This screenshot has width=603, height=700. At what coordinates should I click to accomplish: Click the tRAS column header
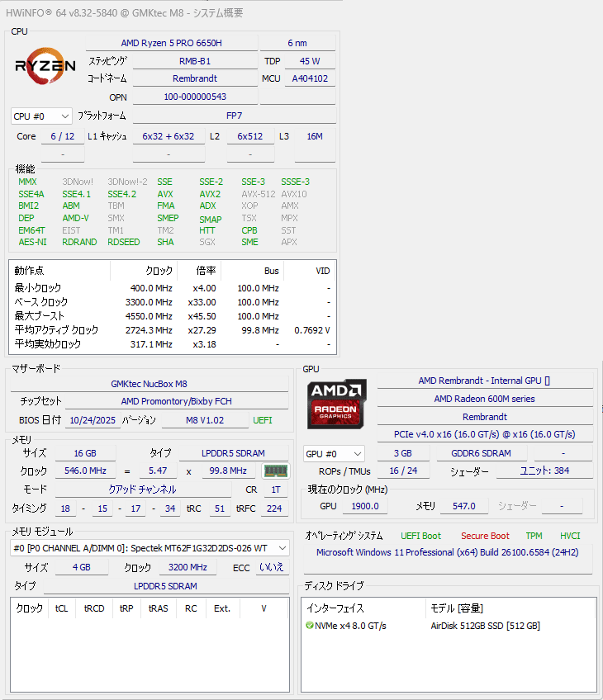158,608
